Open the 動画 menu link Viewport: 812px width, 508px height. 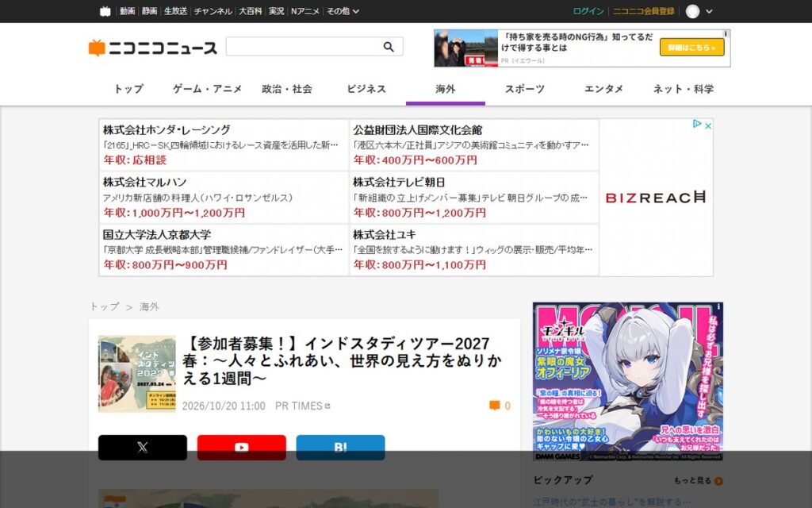(x=127, y=11)
